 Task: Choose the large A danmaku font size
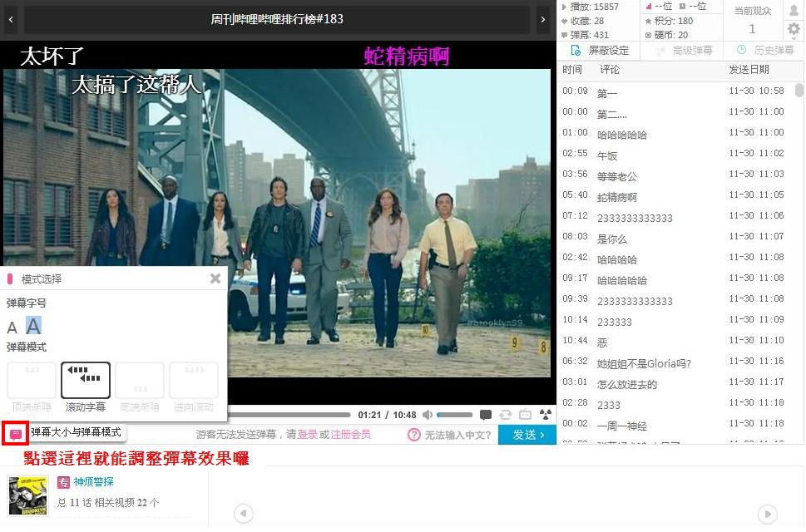point(33,326)
